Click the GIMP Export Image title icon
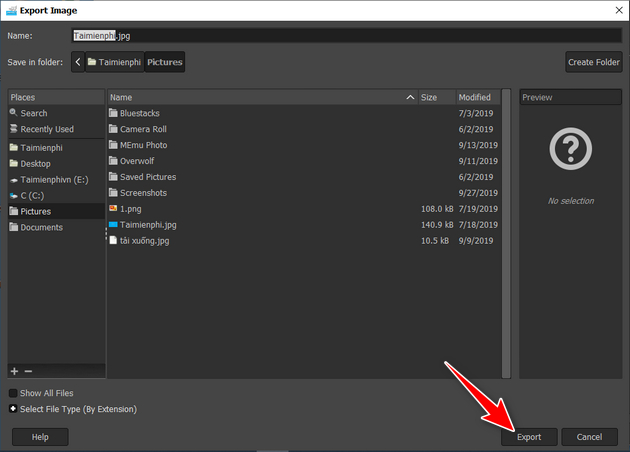This screenshot has height=452, width=630. pyautogui.click(x=11, y=10)
